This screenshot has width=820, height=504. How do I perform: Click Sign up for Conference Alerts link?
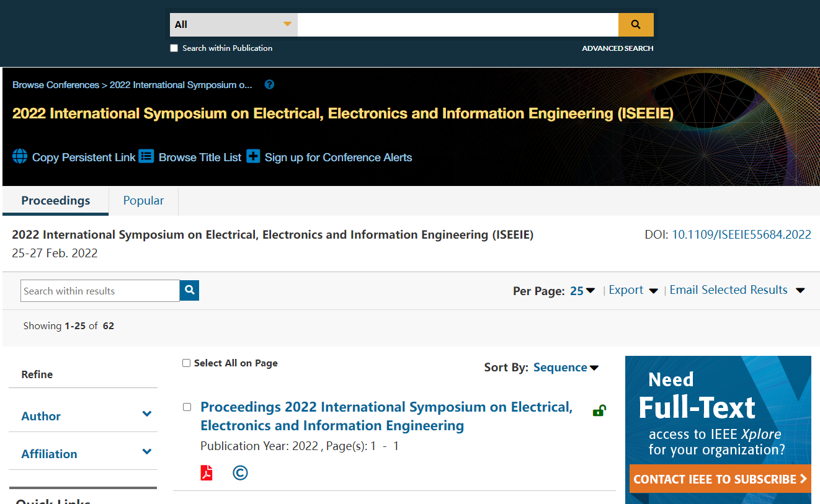point(338,157)
